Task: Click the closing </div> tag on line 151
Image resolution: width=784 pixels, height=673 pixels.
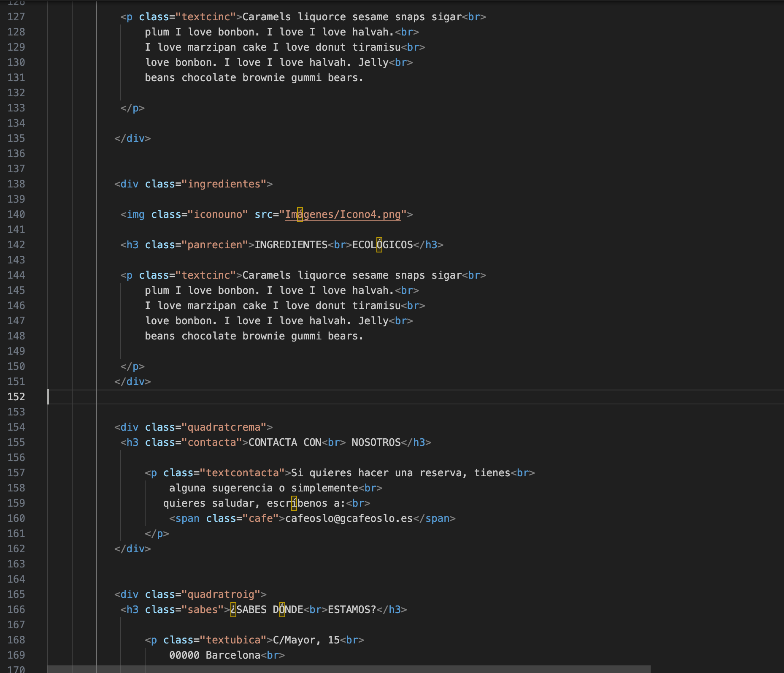Action: [x=132, y=382]
